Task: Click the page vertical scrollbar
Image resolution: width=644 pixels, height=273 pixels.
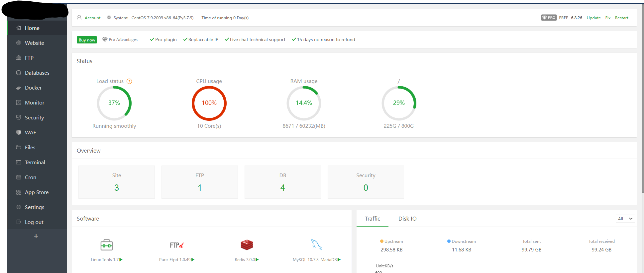Action: tap(642, 100)
